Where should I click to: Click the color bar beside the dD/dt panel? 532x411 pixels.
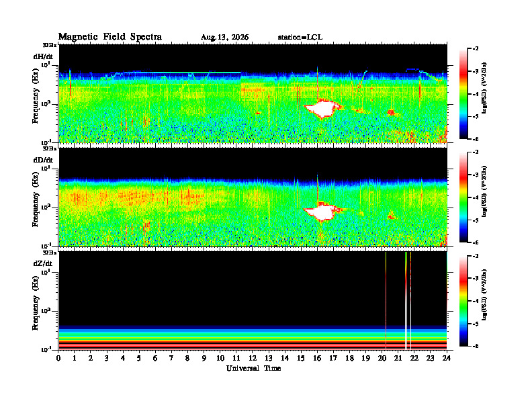(x=463, y=197)
